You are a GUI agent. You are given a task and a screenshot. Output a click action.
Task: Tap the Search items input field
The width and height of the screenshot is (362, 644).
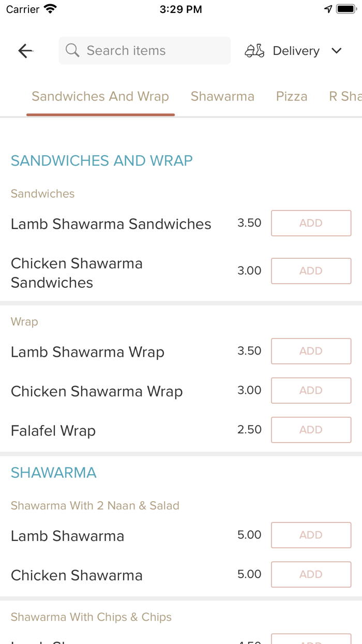coord(144,50)
